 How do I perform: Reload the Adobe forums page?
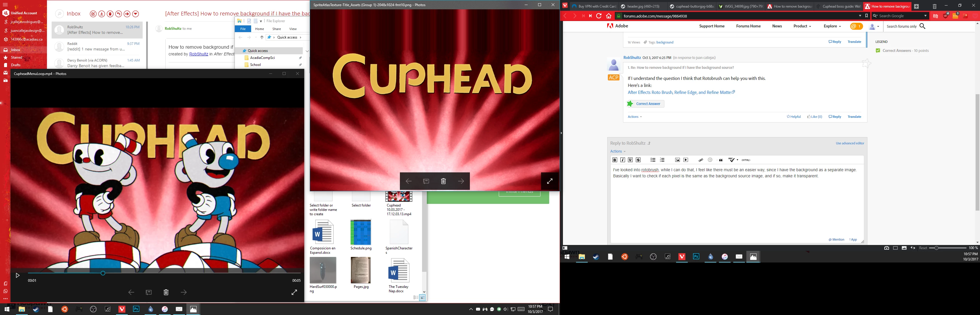coord(599,15)
